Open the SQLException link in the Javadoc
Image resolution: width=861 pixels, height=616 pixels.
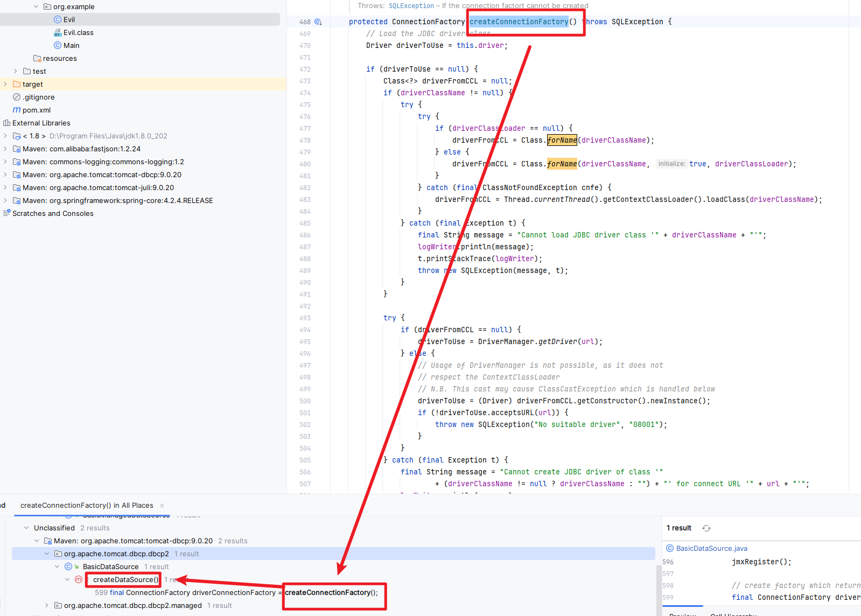411,6
